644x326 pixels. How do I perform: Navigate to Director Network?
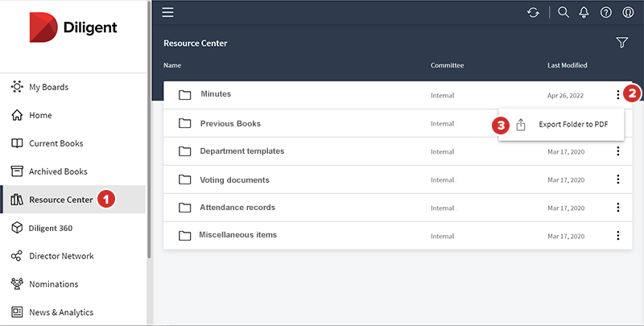(61, 256)
